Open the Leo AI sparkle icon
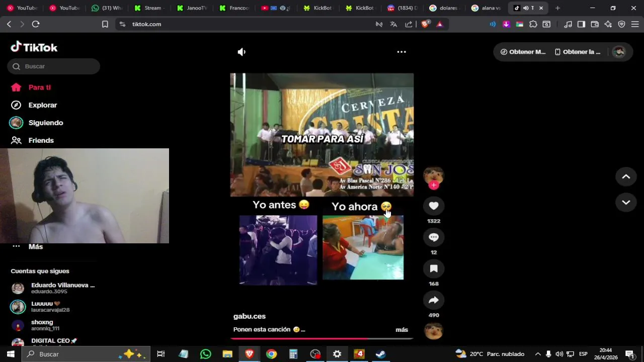This screenshot has width=644, height=362. (x=608, y=24)
